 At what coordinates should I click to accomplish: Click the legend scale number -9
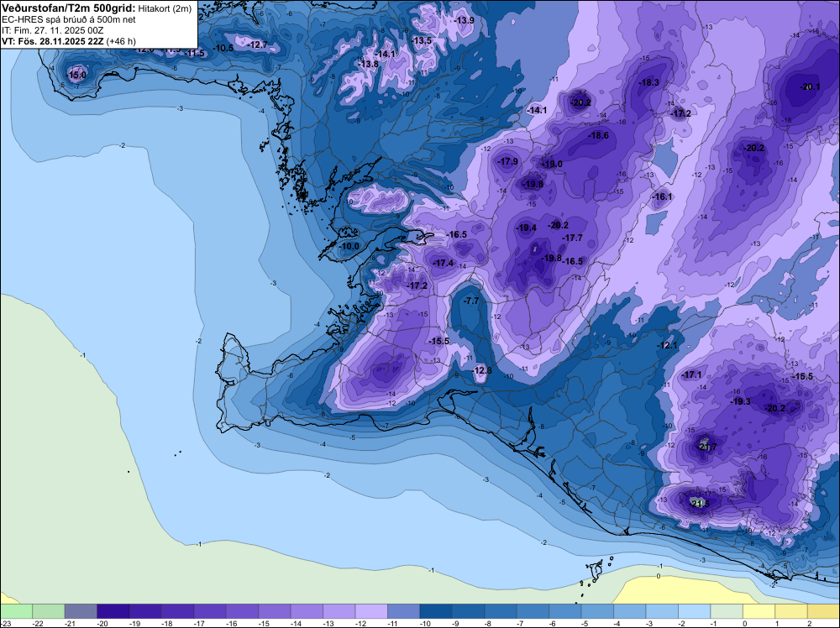(454, 623)
